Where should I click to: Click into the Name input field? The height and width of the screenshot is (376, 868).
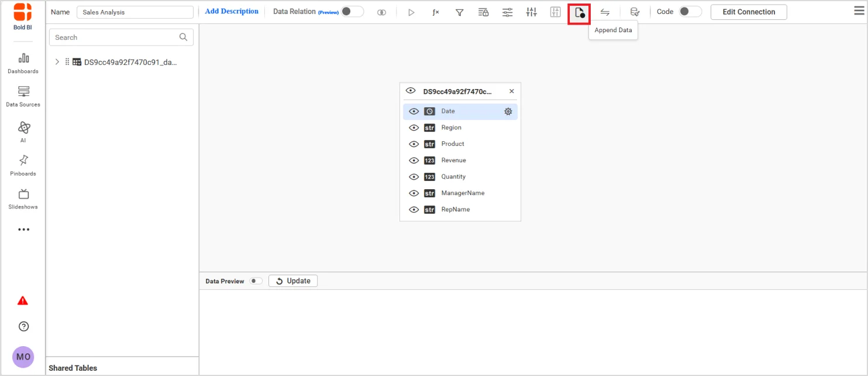[135, 12]
